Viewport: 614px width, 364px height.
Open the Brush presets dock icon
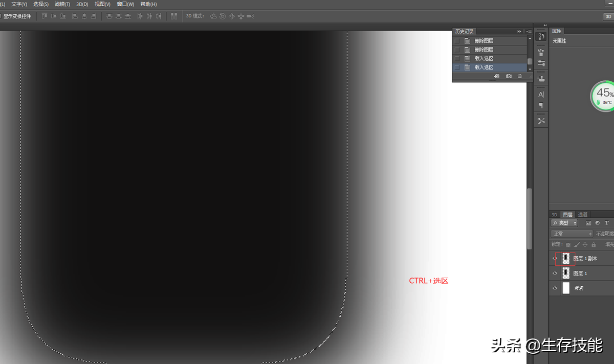(541, 52)
